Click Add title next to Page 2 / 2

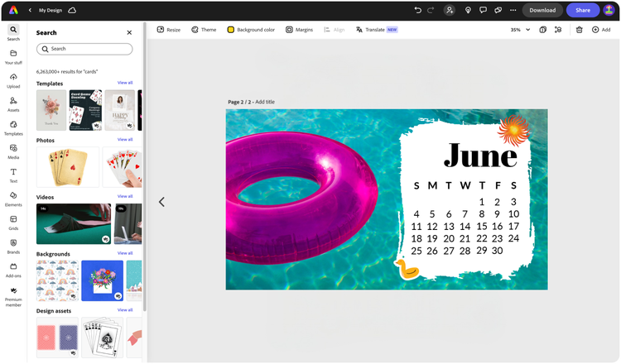pos(265,102)
